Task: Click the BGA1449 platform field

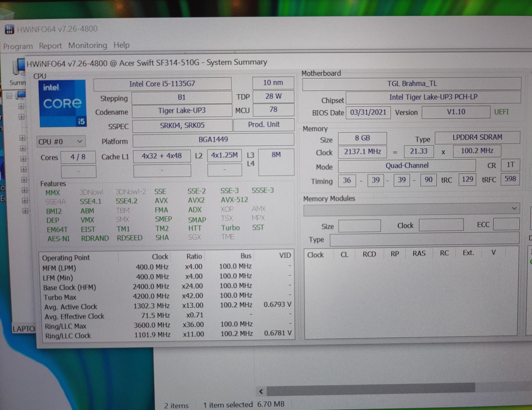Action: point(213,140)
